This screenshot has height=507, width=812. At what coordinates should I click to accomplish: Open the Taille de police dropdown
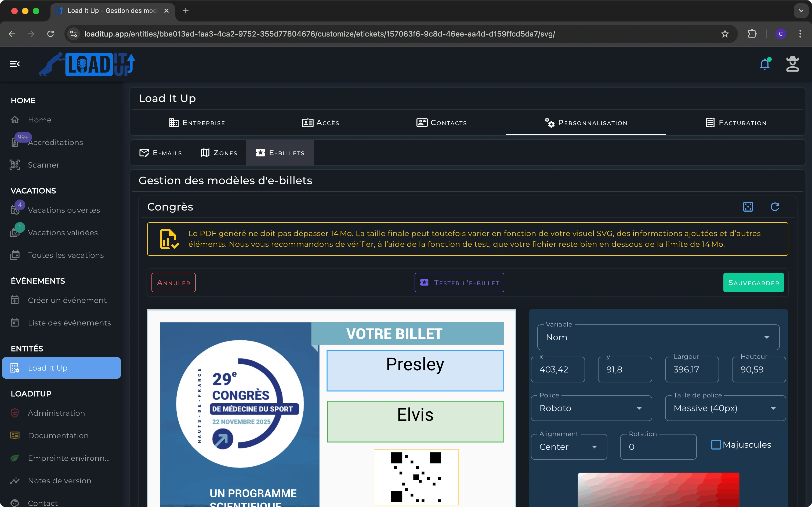tap(725, 408)
